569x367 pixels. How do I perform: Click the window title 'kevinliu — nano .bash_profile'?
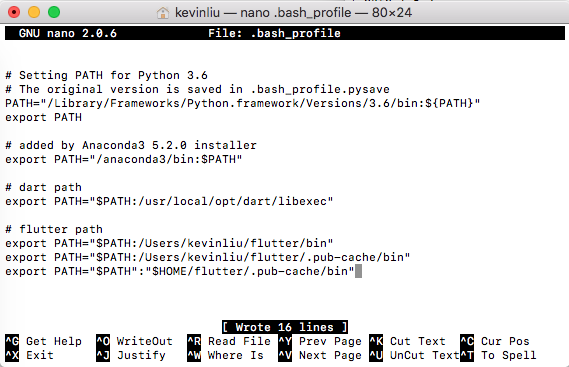coord(263,13)
